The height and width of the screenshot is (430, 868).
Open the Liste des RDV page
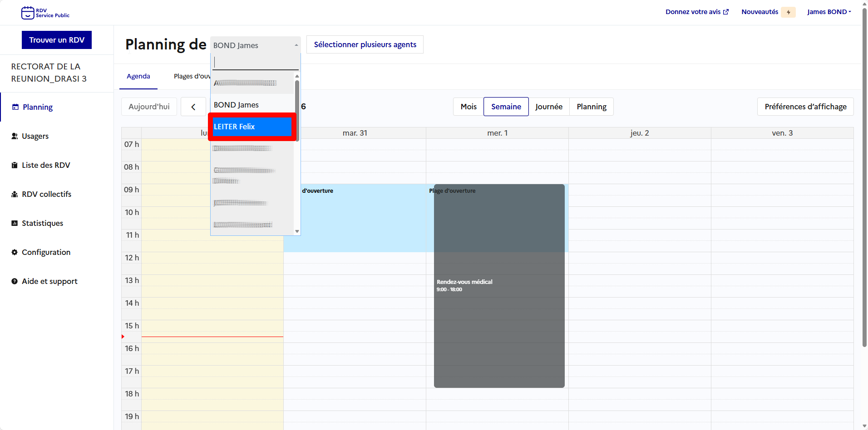coord(46,165)
